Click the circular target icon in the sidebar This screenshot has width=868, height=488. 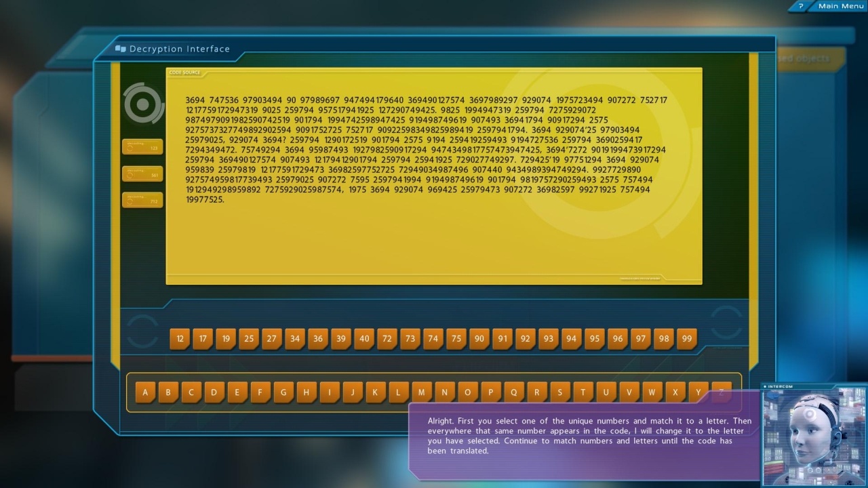tap(143, 104)
